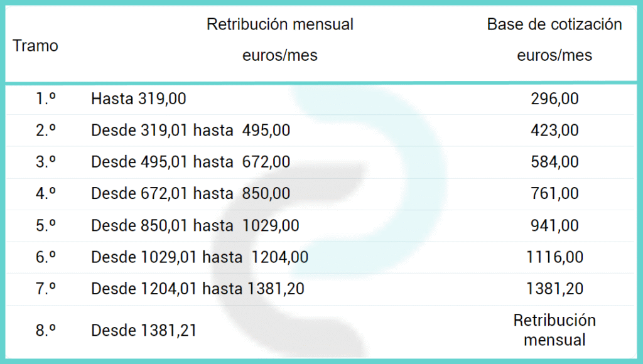The height and width of the screenshot is (364, 643).
Task: Click the 941,00 base value
Action: 554,225
